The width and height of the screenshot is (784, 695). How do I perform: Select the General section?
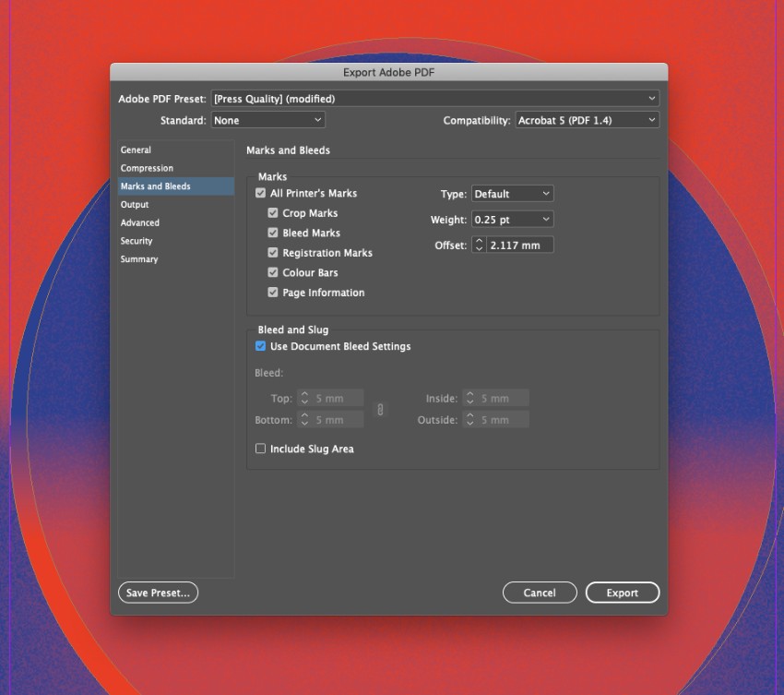(x=176, y=150)
